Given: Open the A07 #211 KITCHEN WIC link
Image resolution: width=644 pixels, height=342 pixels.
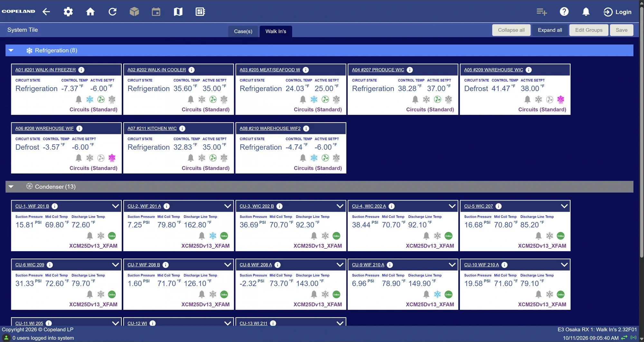Looking at the screenshot, I should tap(152, 128).
